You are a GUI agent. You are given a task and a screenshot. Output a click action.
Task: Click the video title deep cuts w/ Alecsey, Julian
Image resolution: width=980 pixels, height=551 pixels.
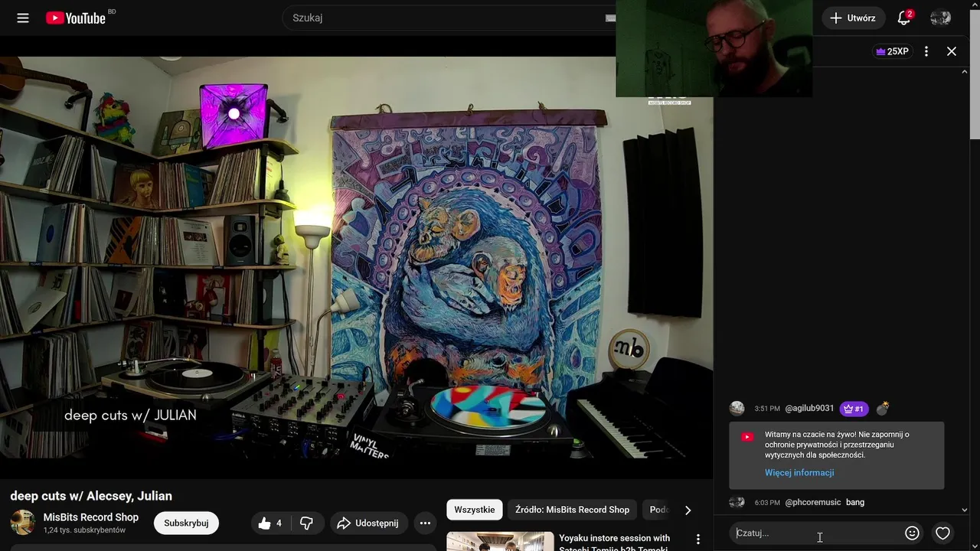[x=91, y=496]
